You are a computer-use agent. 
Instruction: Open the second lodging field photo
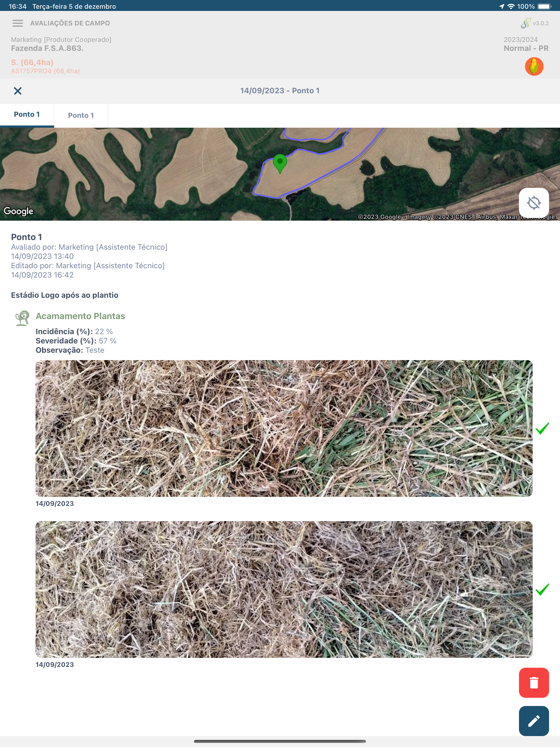click(284, 589)
